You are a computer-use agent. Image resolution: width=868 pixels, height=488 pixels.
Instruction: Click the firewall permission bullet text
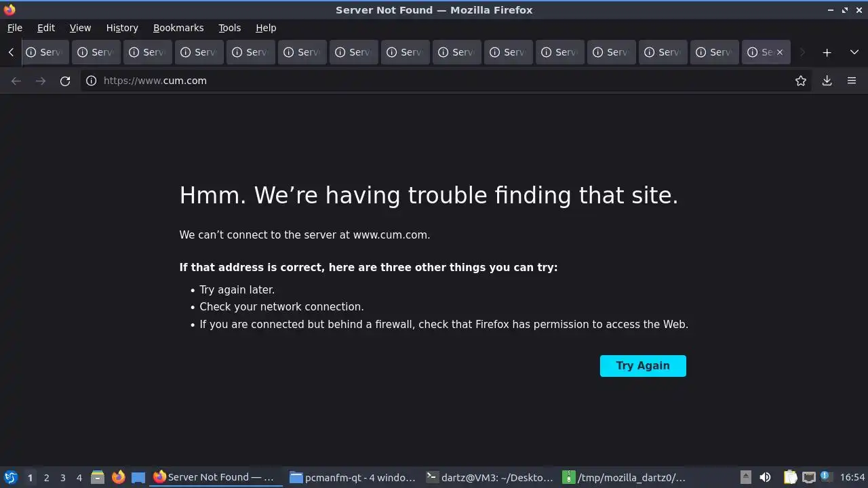coord(443,325)
